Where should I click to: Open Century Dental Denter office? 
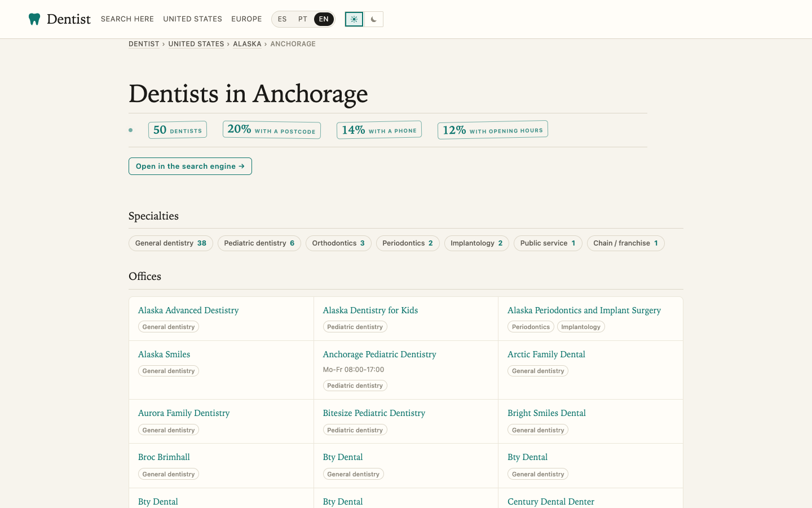click(x=551, y=502)
